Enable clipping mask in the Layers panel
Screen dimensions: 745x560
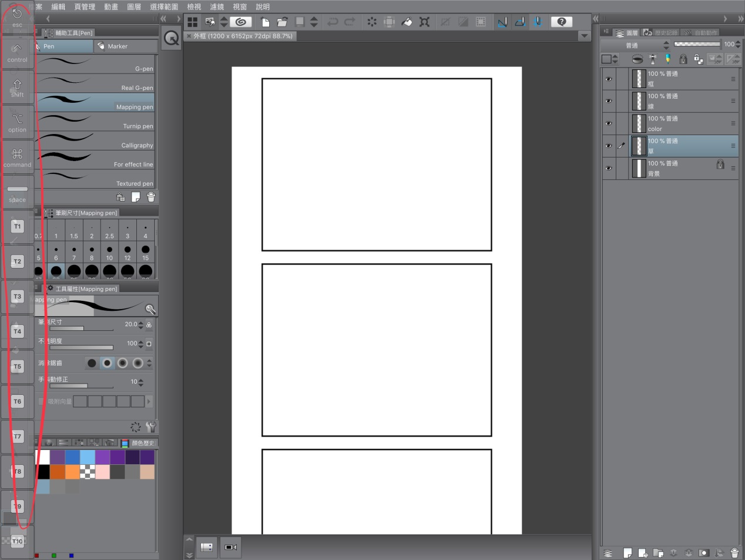[636, 59]
